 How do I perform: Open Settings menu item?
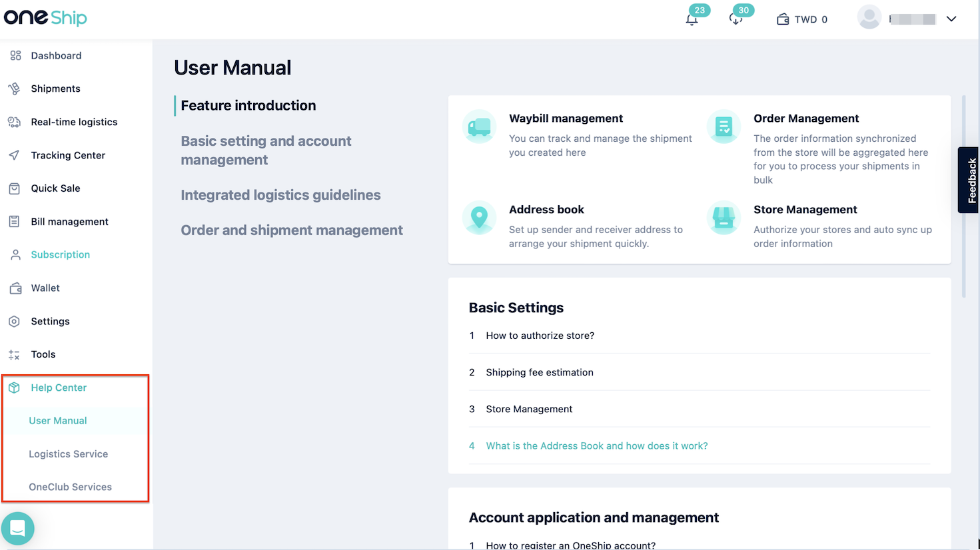point(50,321)
